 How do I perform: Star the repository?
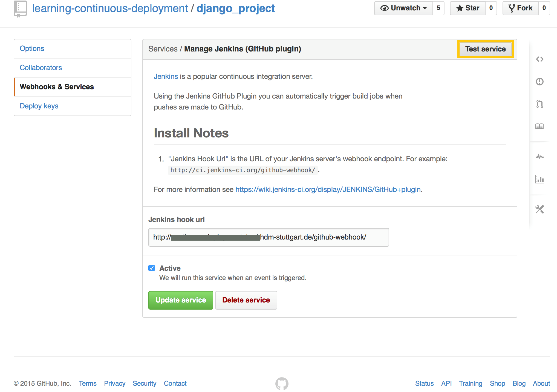468,8
